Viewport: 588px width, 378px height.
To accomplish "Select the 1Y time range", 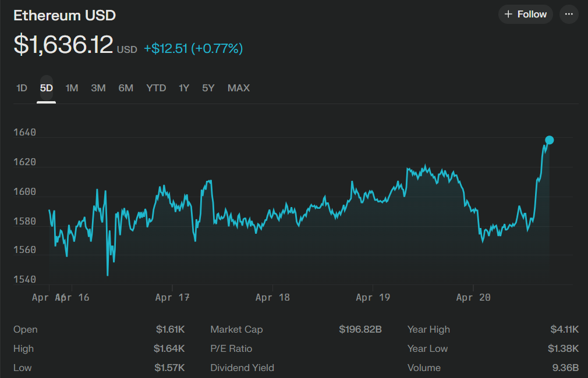I will 184,88.
